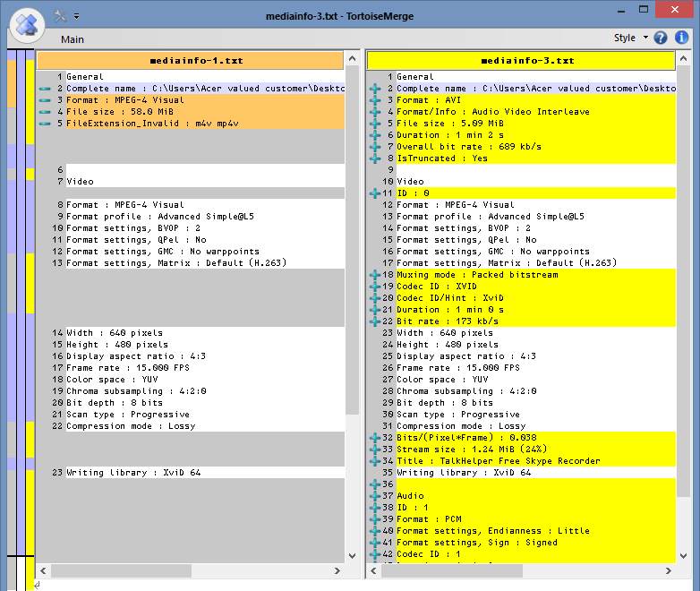The image size is (700, 591).
Task: Click the added marker beside Format : AVI
Action: 375,100
